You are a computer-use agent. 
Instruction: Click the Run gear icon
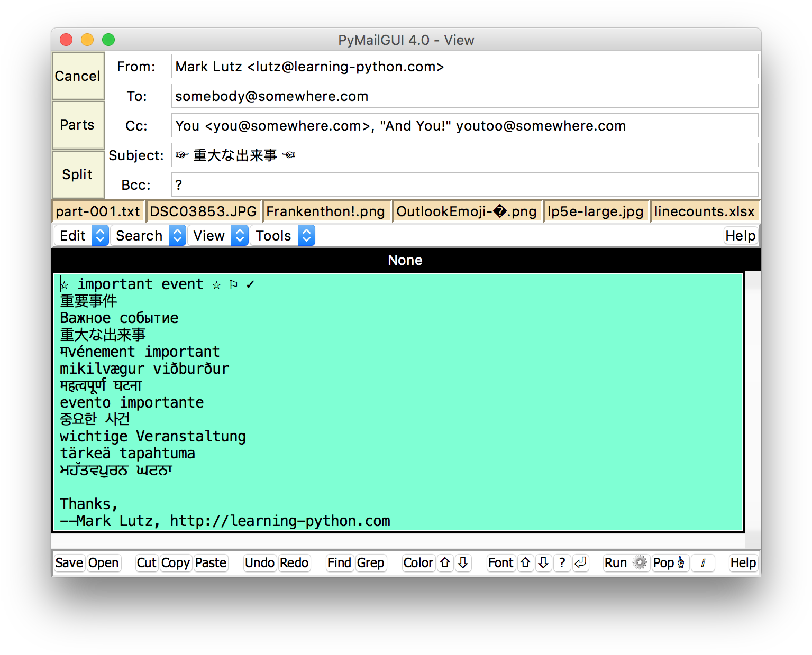pos(640,563)
